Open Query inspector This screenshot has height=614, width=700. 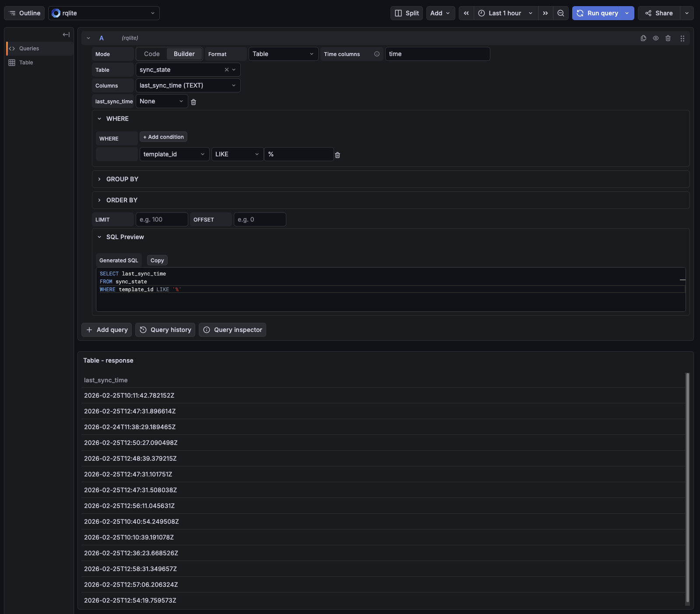click(x=232, y=330)
